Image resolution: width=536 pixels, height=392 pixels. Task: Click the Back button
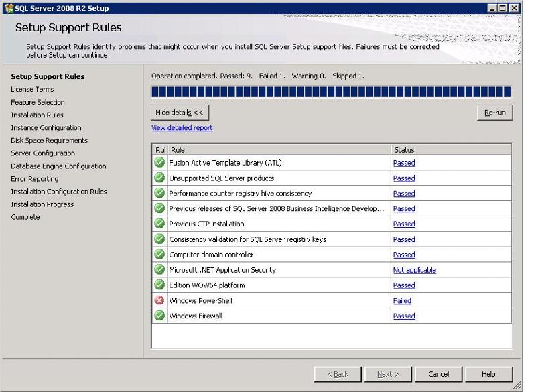pyautogui.click(x=338, y=374)
